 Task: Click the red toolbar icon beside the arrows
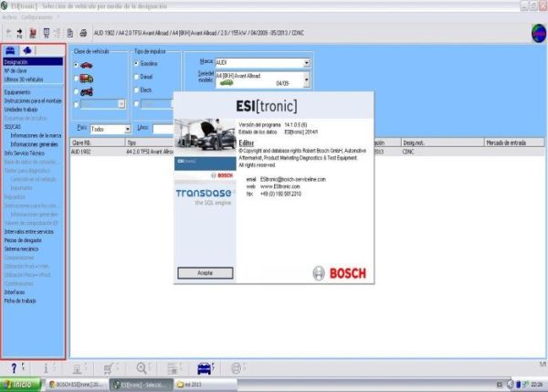coord(33,33)
